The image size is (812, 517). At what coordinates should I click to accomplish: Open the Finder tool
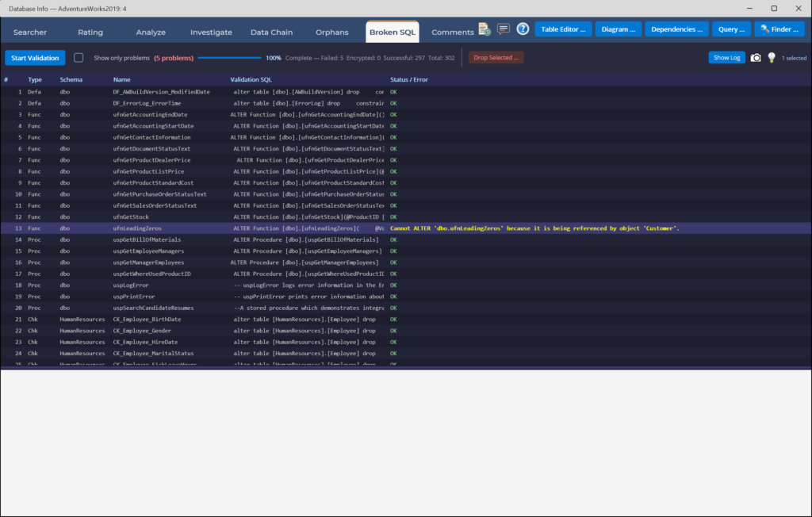coord(779,29)
